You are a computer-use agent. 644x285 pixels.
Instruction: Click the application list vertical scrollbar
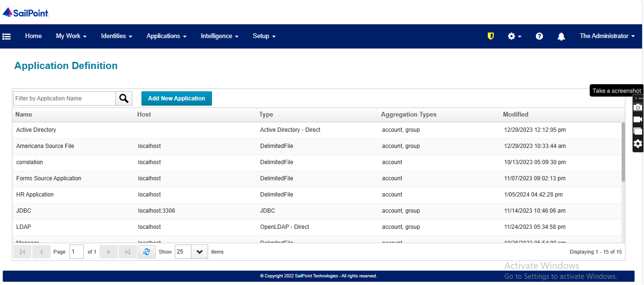coord(623,152)
